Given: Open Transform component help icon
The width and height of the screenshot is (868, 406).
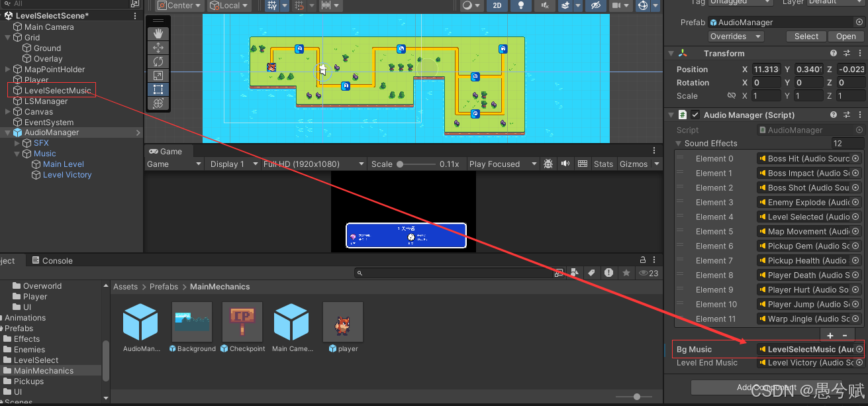Looking at the screenshot, I should (834, 54).
